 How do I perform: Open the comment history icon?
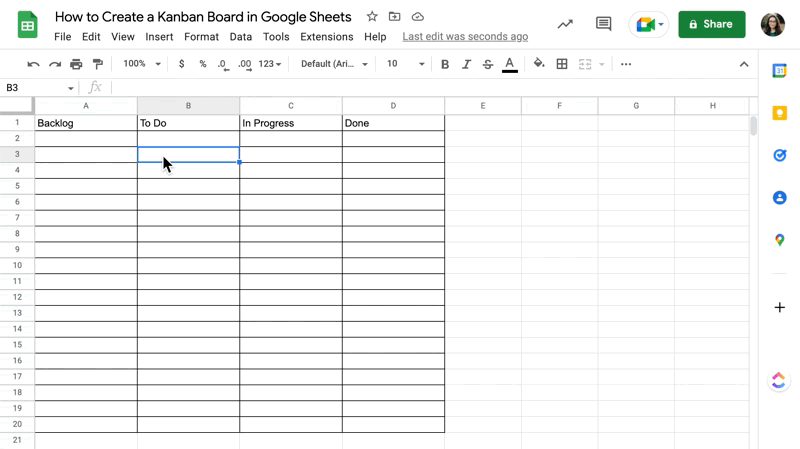tap(603, 24)
